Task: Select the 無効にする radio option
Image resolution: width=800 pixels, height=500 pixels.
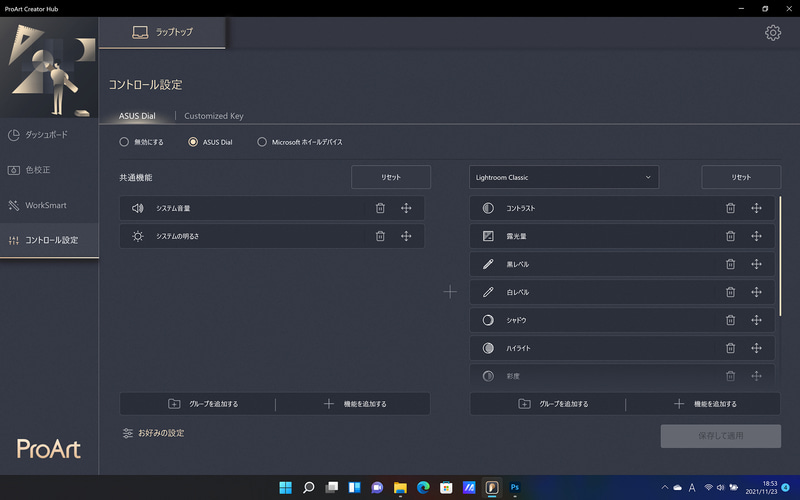Action: (124, 142)
